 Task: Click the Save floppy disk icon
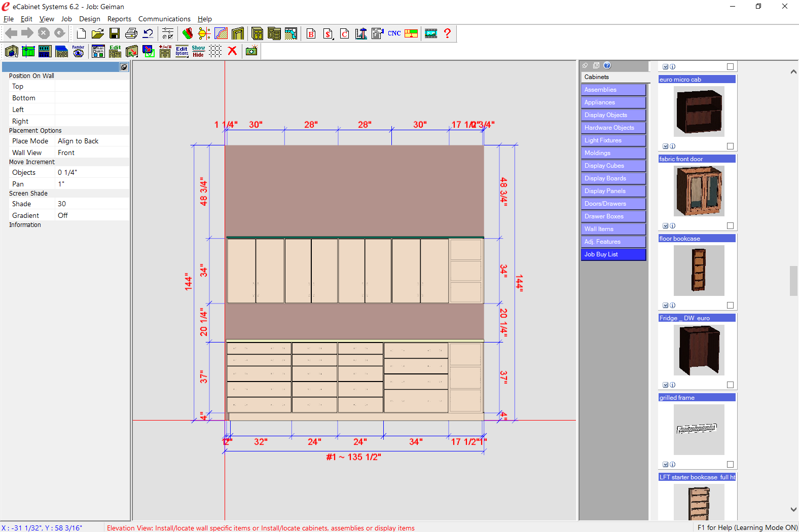click(x=115, y=33)
